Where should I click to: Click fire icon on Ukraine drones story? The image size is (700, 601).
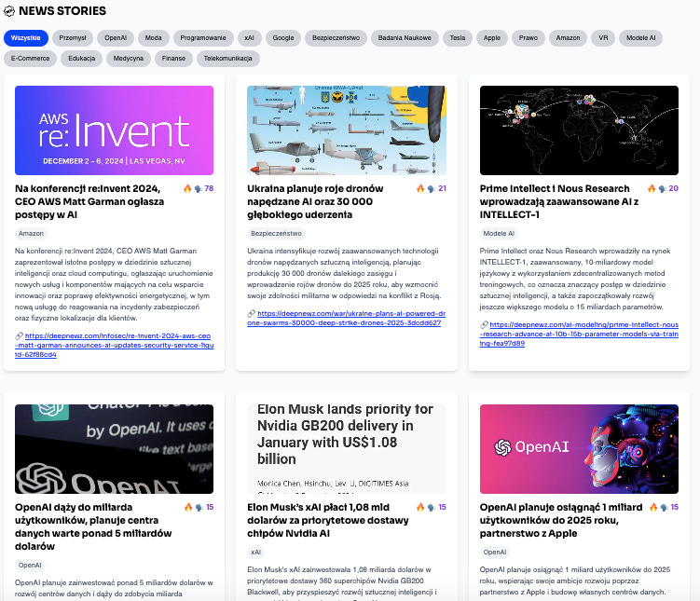pyautogui.click(x=420, y=189)
